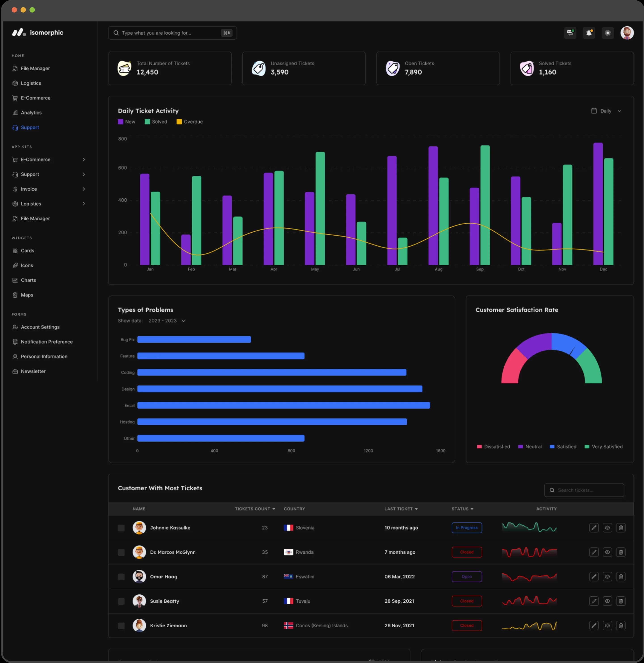Edit Omar Haag's row
The height and width of the screenshot is (663, 644).
pos(594,576)
